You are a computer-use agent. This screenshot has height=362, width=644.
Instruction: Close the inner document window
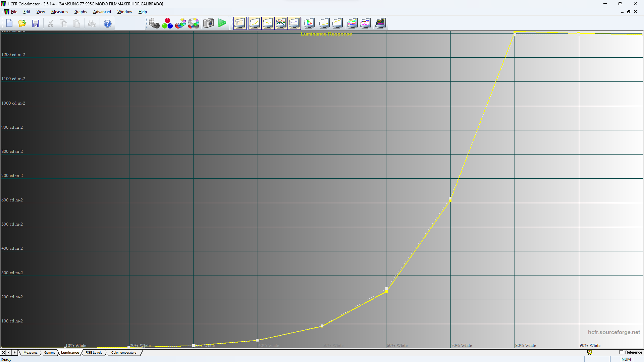pos(635,12)
